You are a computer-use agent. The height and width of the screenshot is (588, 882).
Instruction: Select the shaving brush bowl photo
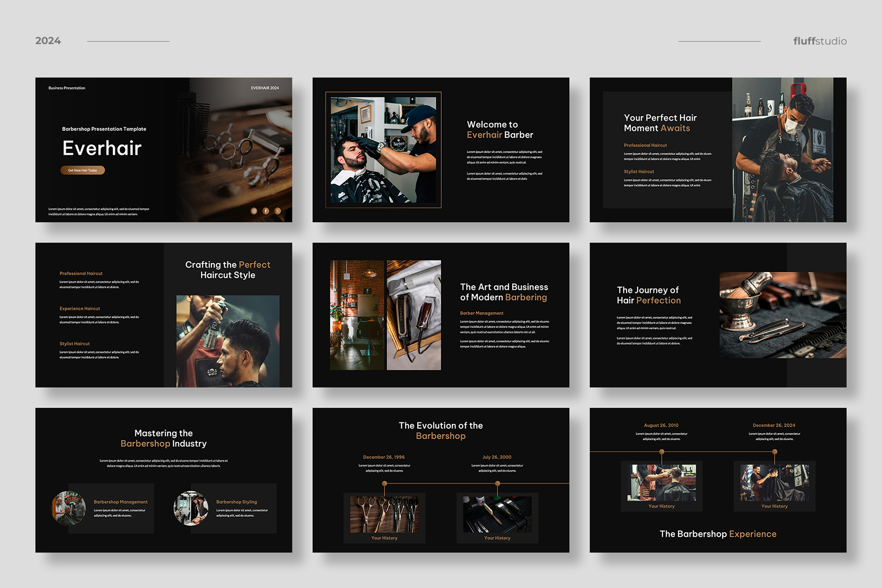[x=782, y=315]
